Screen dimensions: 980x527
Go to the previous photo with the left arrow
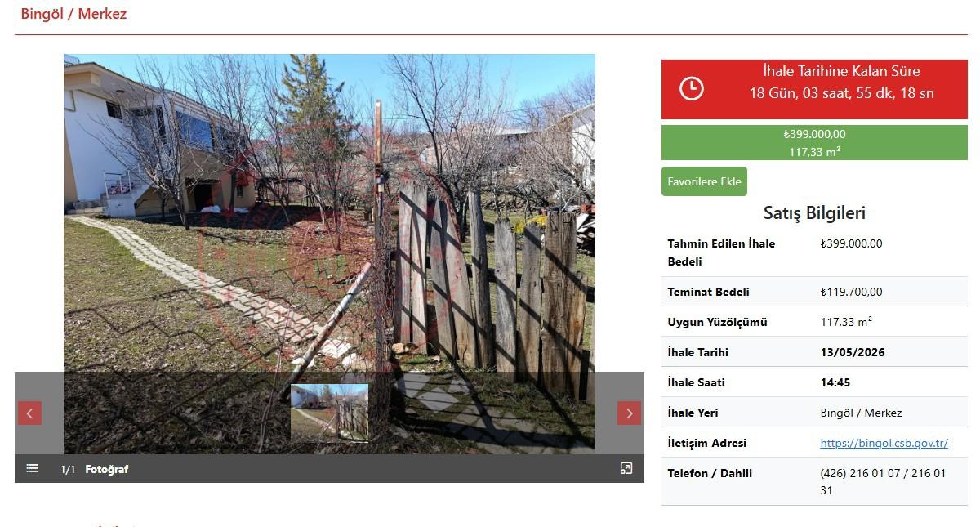29,413
